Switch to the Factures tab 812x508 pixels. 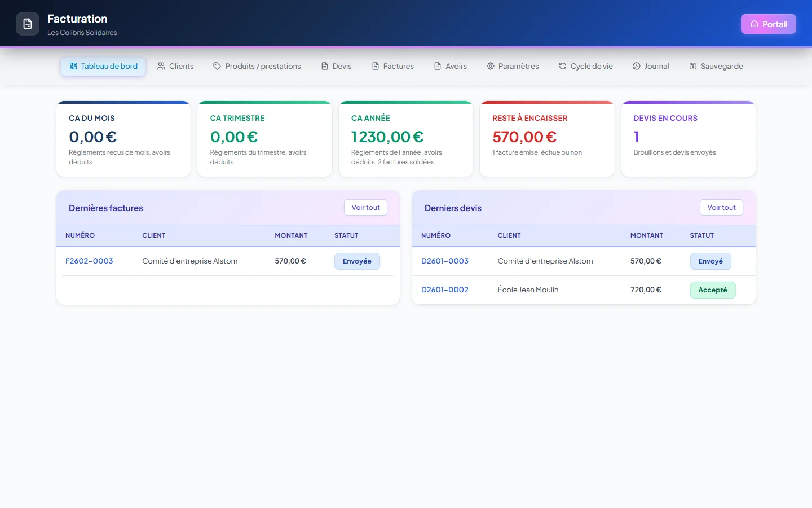[x=393, y=66]
